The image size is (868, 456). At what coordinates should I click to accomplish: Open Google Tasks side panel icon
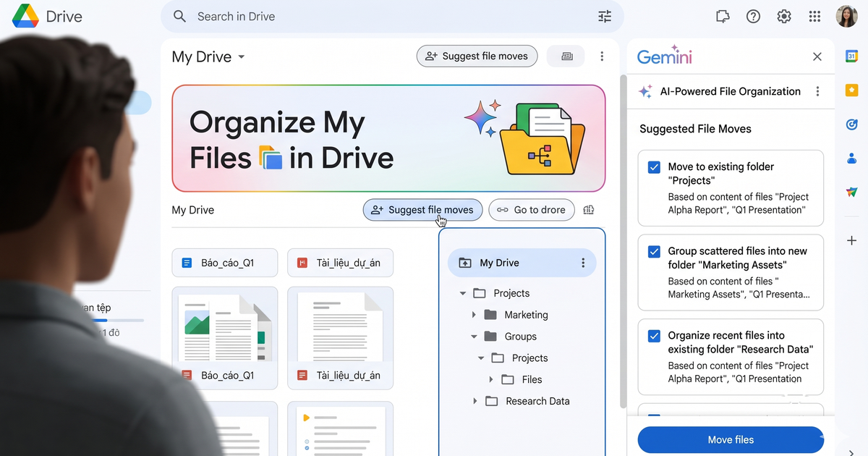coord(852,124)
